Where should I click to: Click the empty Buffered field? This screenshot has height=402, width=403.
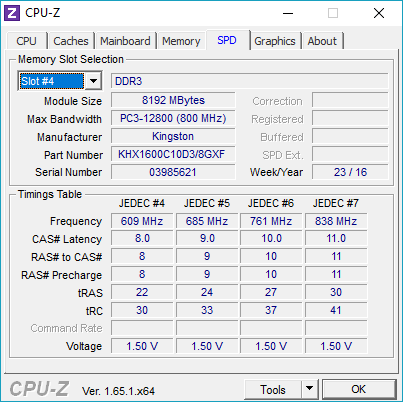coord(350,136)
